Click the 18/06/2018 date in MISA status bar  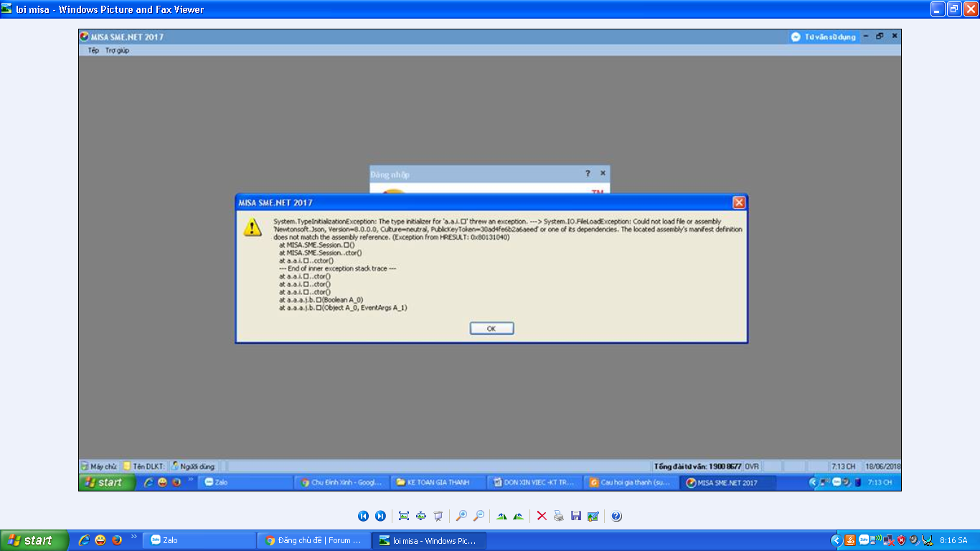882,466
